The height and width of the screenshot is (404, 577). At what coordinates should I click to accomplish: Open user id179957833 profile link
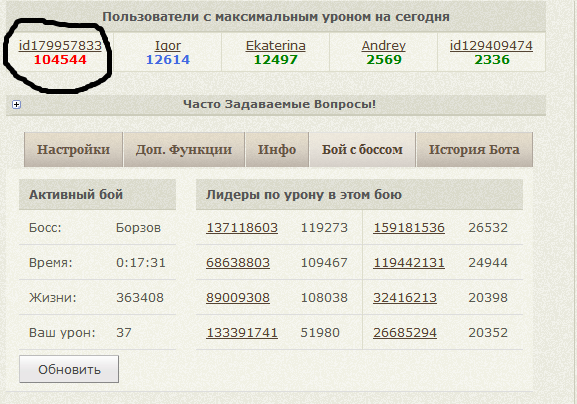click(60, 46)
